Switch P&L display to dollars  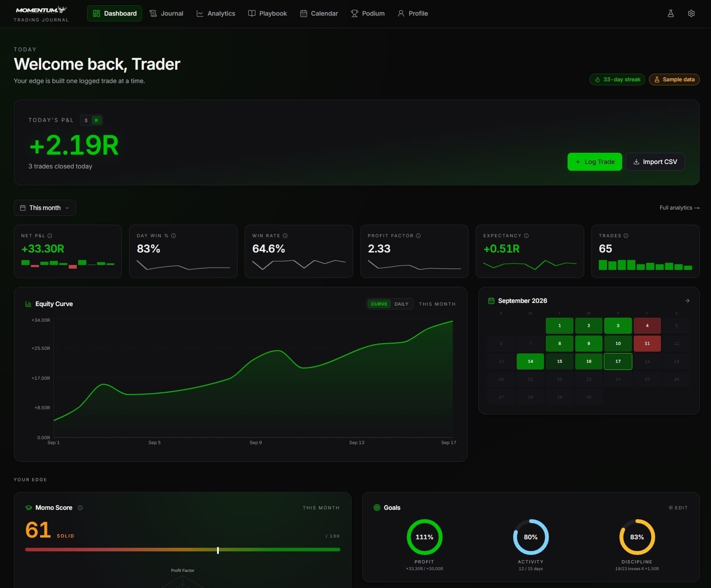coord(86,120)
